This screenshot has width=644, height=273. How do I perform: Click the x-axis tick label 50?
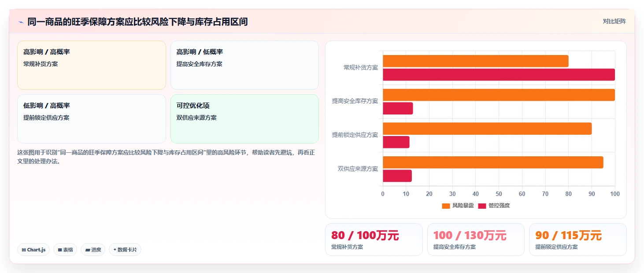click(x=499, y=194)
